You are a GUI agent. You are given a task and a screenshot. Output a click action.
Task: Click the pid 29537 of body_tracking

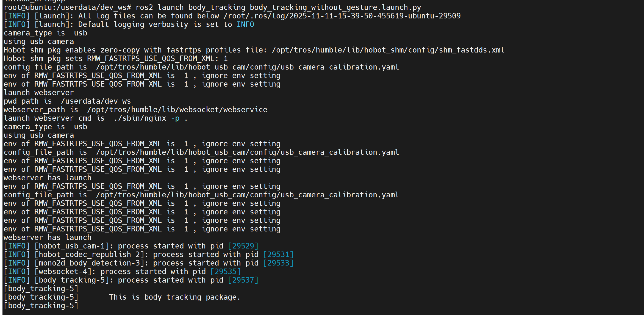coord(243,280)
